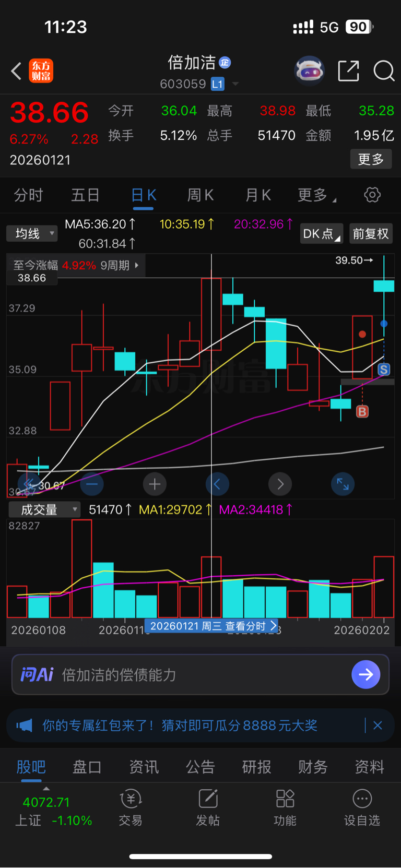
Task: Move chart cursor right one candle
Action: (280, 484)
